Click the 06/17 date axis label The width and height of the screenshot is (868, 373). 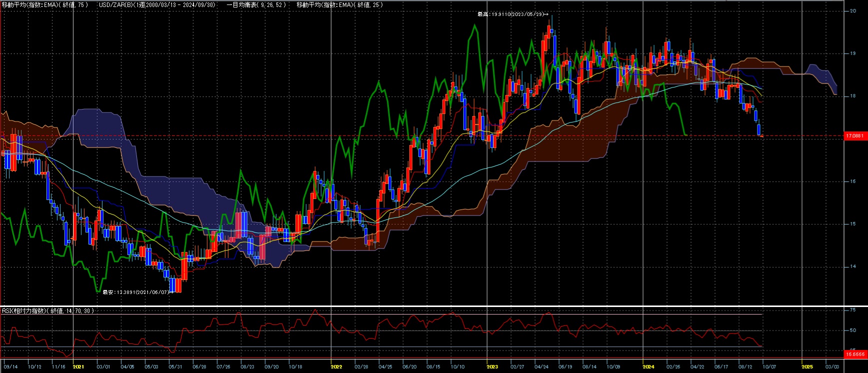point(721,367)
